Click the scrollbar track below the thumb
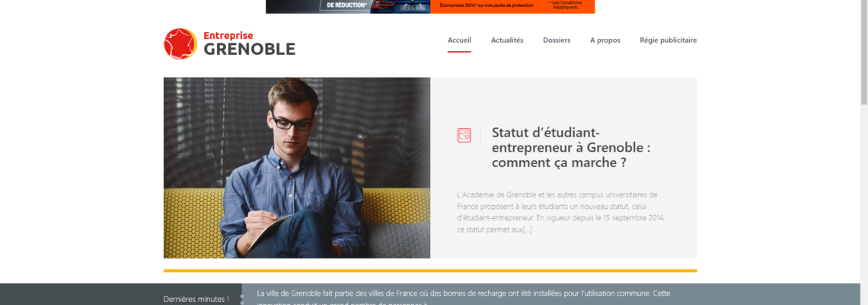The width and height of the screenshot is (868, 305). pos(864,205)
